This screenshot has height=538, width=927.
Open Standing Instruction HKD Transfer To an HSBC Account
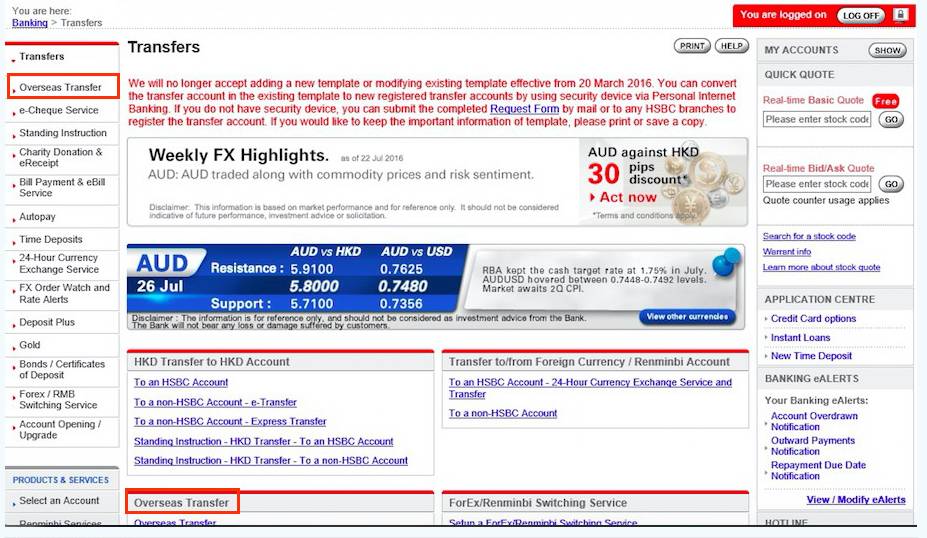264,442
